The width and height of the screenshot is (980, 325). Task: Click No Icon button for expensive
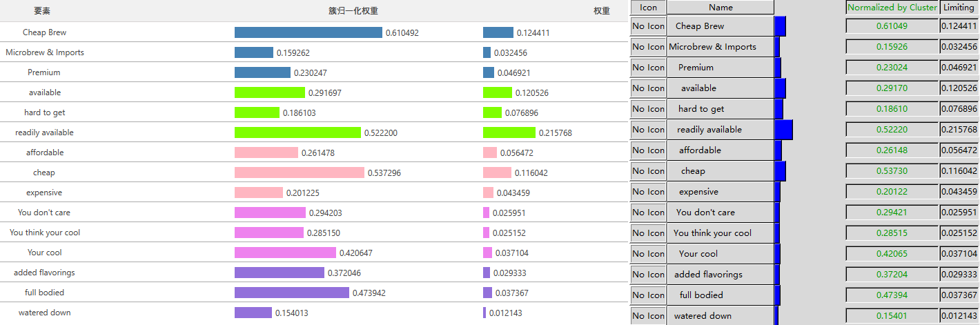click(649, 192)
